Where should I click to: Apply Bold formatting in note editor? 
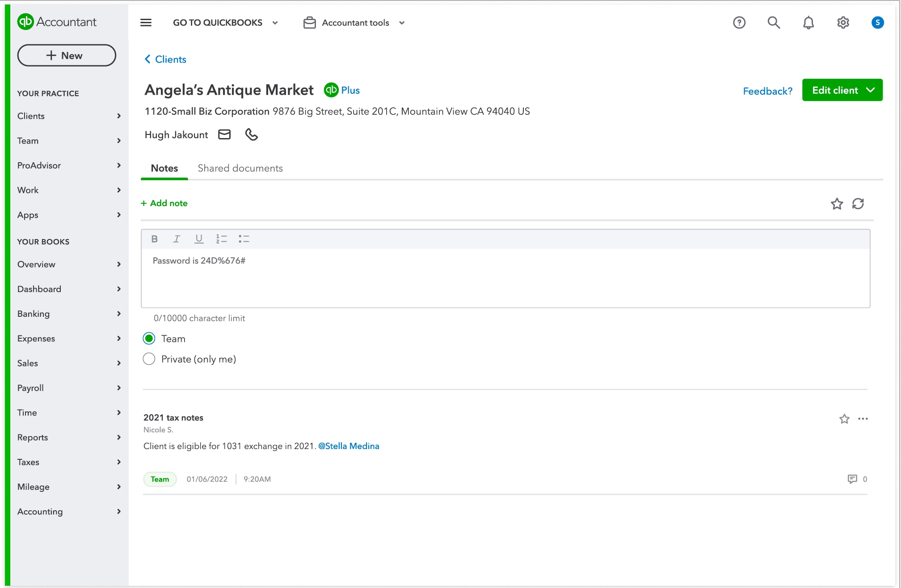[155, 239]
